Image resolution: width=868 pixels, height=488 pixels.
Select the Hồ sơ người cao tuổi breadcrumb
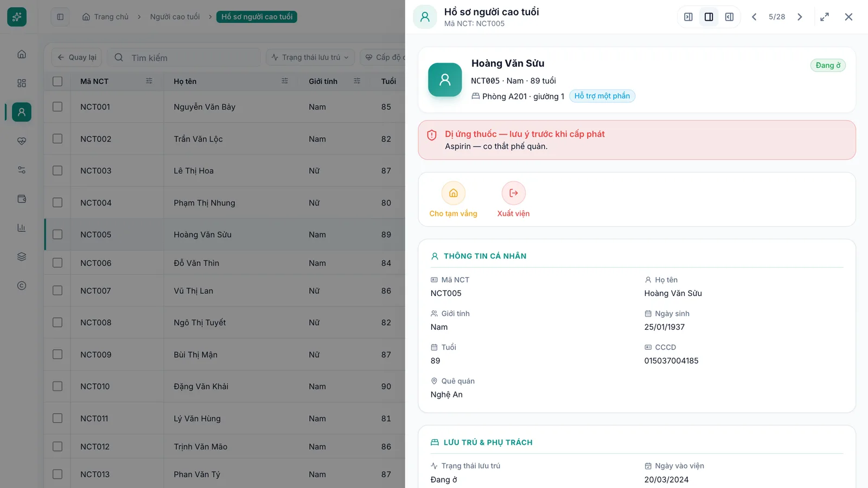(x=257, y=17)
